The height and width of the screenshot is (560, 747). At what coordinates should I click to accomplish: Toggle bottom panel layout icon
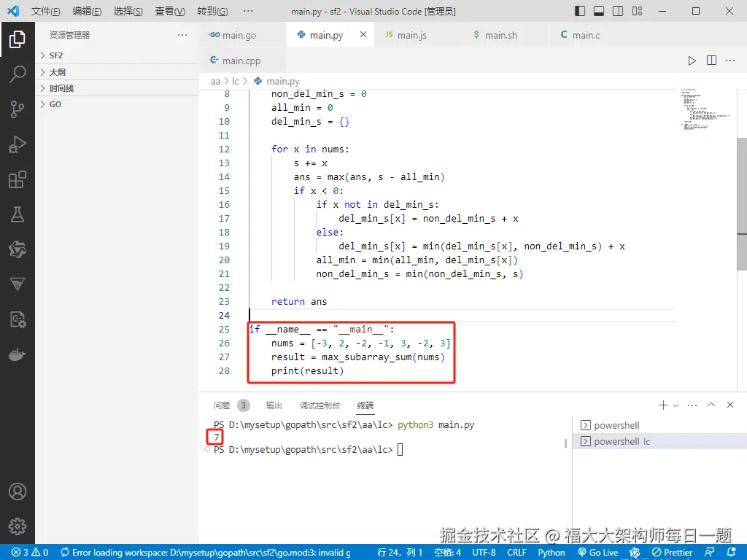pos(599,11)
